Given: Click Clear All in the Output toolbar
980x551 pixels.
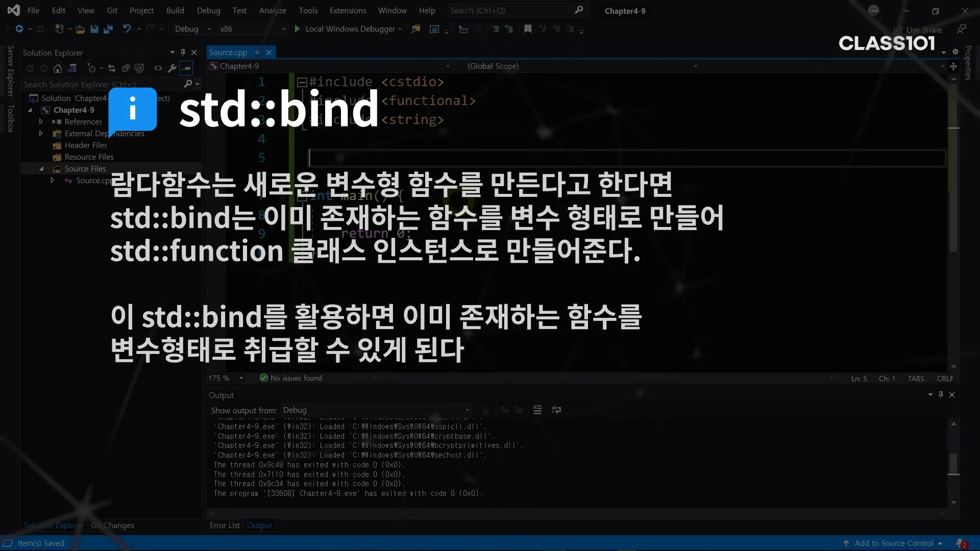Looking at the screenshot, I should point(537,410).
